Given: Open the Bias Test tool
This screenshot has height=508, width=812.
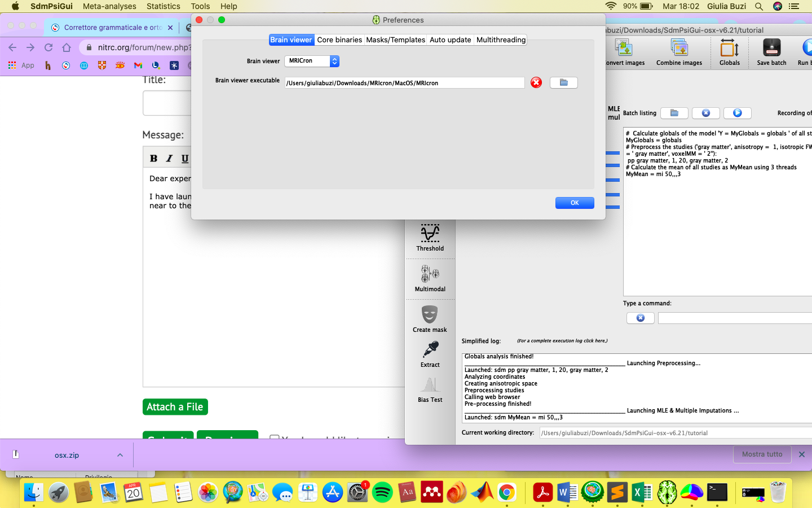Looking at the screenshot, I should 430,386.
